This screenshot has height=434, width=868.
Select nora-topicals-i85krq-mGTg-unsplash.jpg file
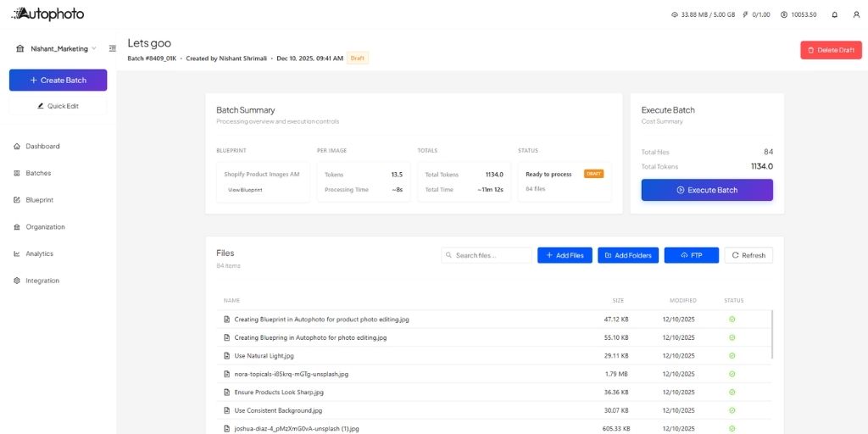292,374
